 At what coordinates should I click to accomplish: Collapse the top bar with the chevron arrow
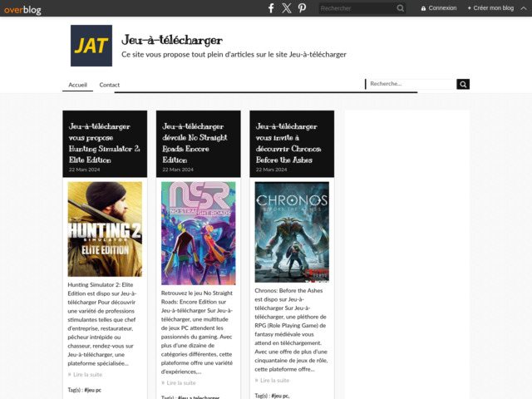[524, 8]
